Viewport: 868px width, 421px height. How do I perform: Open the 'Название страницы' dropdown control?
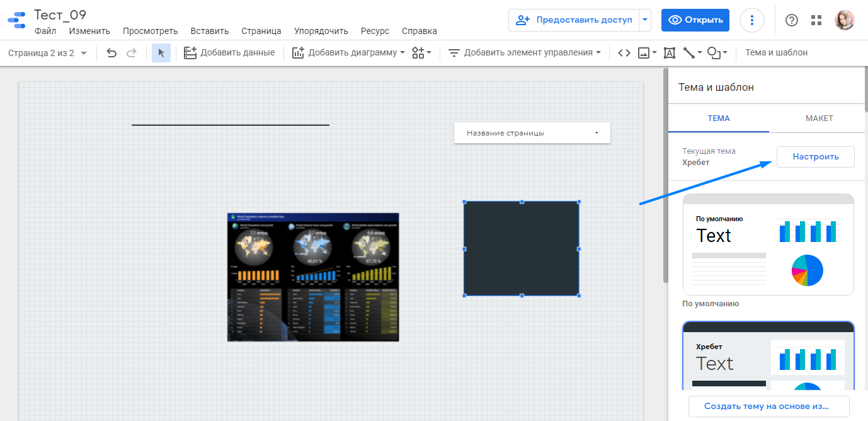(x=532, y=133)
